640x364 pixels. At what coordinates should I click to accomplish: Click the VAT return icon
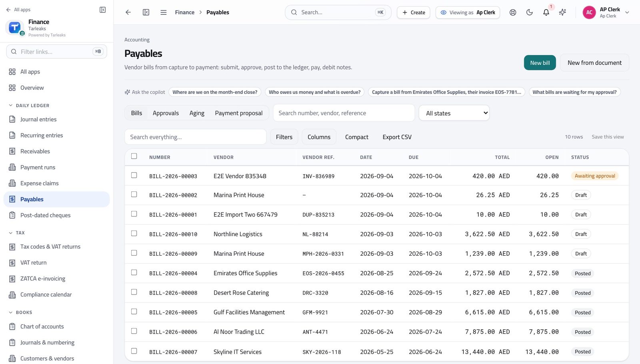[12, 263]
